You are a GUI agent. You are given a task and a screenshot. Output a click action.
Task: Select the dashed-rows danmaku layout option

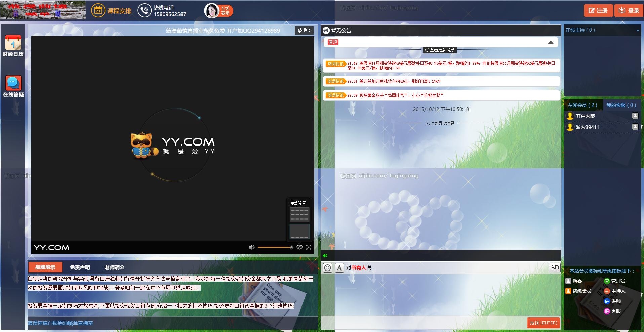tap(299, 214)
